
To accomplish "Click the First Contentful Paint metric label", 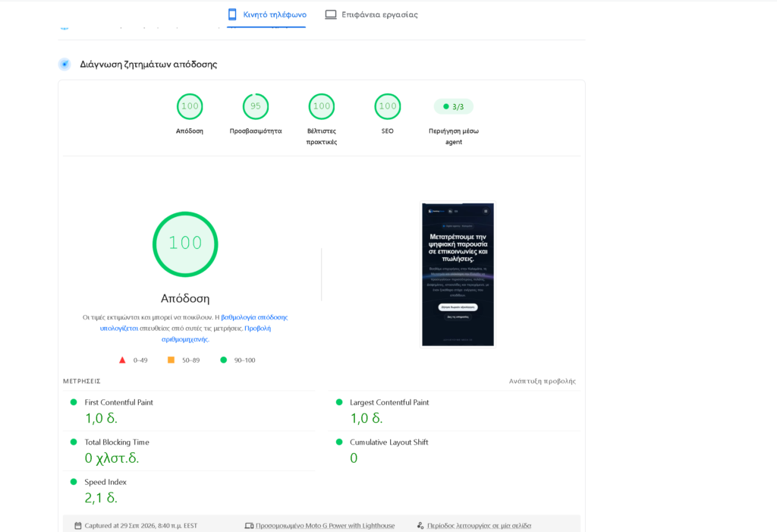I will click(119, 402).
